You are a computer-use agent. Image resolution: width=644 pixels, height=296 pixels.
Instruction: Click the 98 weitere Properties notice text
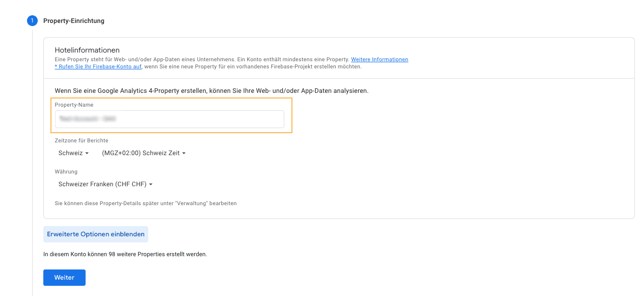(125, 254)
